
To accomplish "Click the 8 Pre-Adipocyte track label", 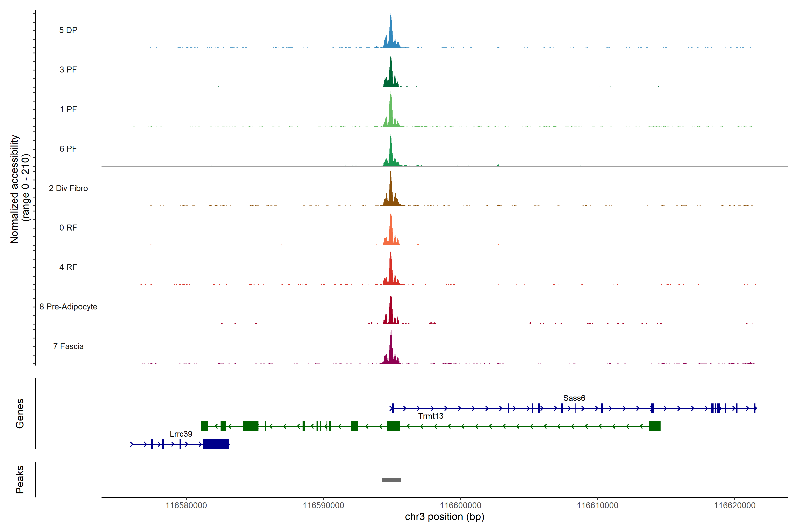I will 68,307.
